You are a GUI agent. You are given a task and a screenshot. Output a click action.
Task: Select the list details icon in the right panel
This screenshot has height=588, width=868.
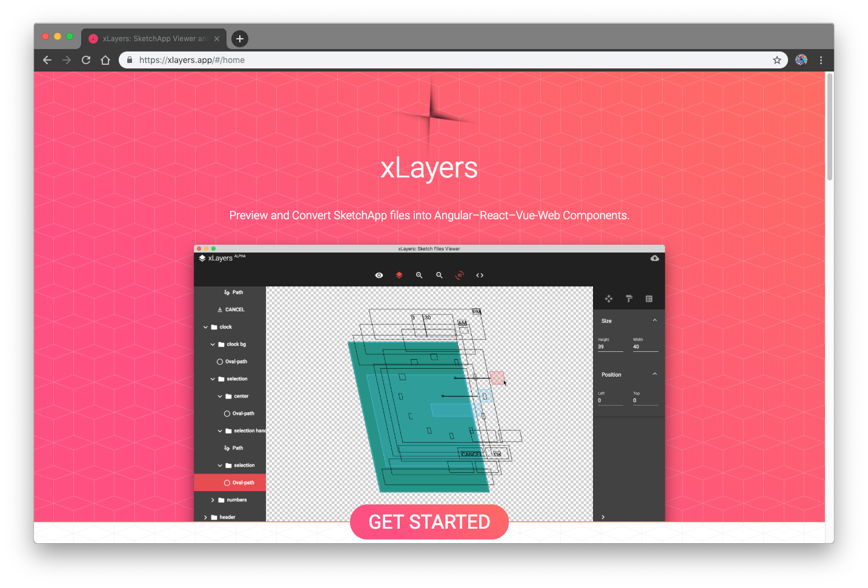tap(649, 299)
